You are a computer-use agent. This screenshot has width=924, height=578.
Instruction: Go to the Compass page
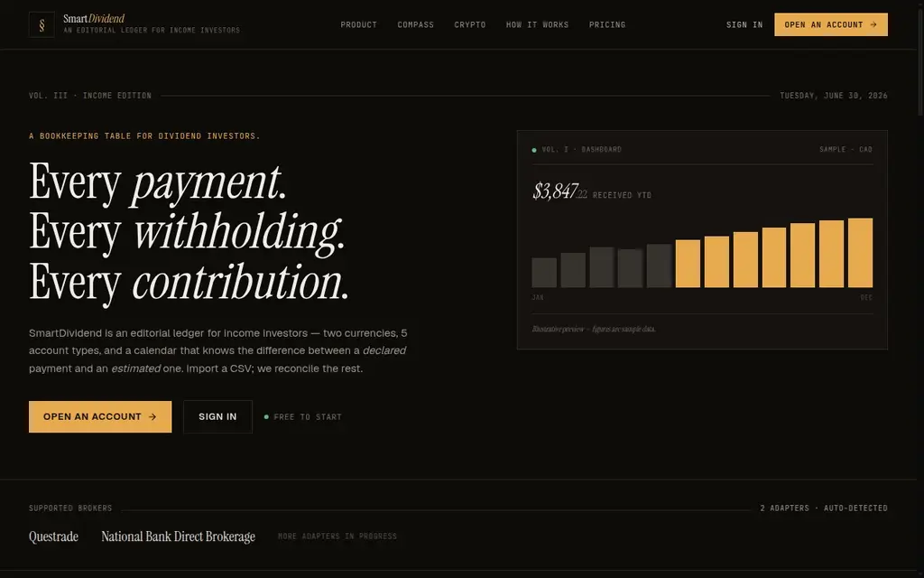[415, 24]
